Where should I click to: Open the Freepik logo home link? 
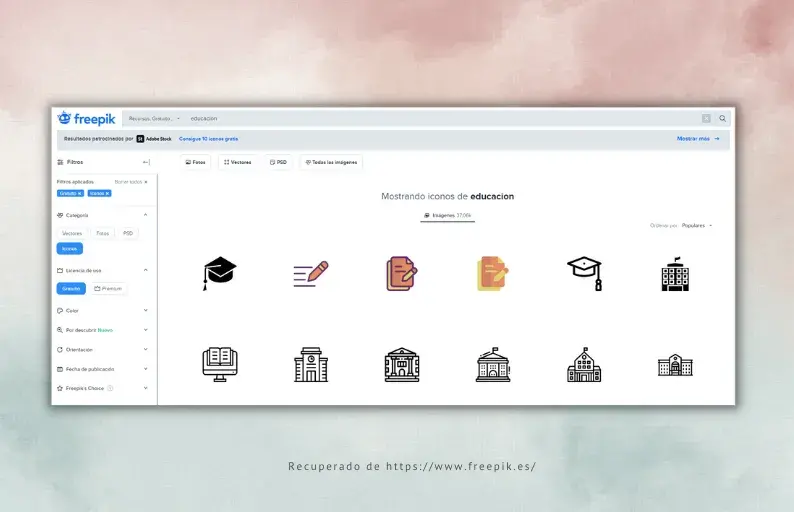(87, 119)
